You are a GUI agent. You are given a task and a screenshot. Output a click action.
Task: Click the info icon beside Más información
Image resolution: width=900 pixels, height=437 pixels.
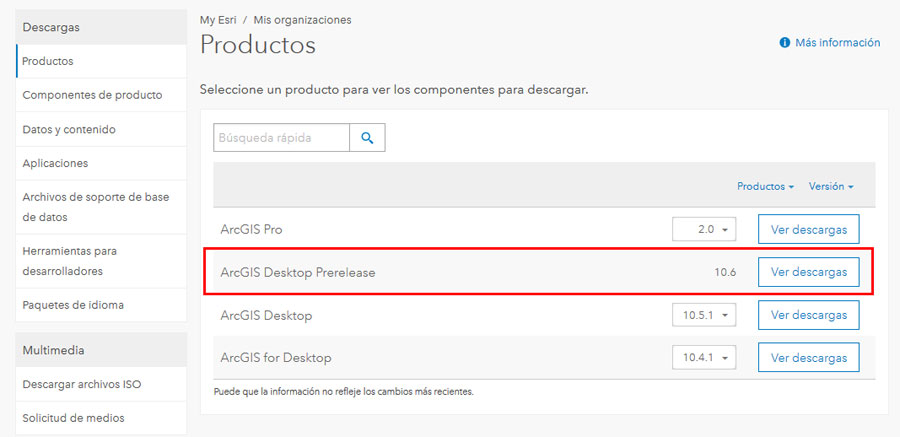[x=785, y=42]
